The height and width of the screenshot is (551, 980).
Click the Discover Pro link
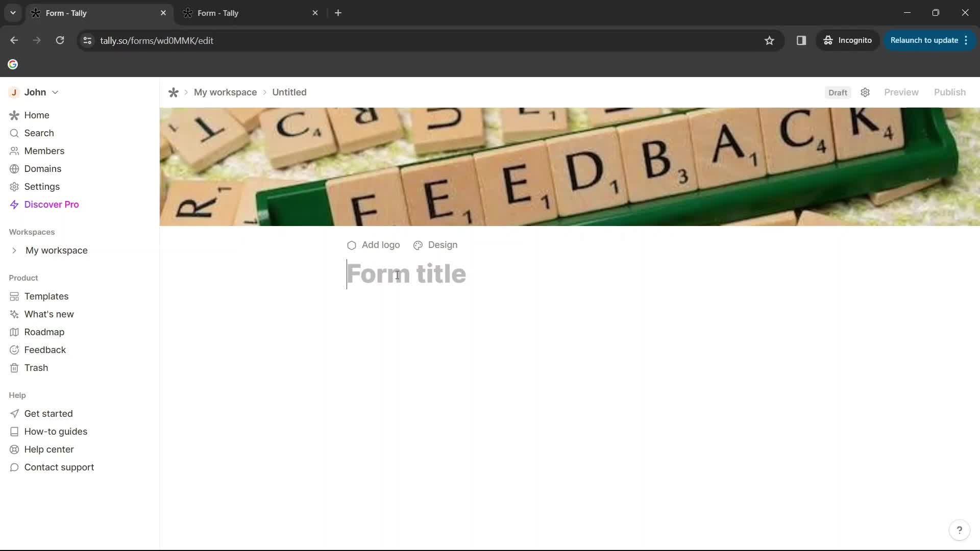coord(52,204)
